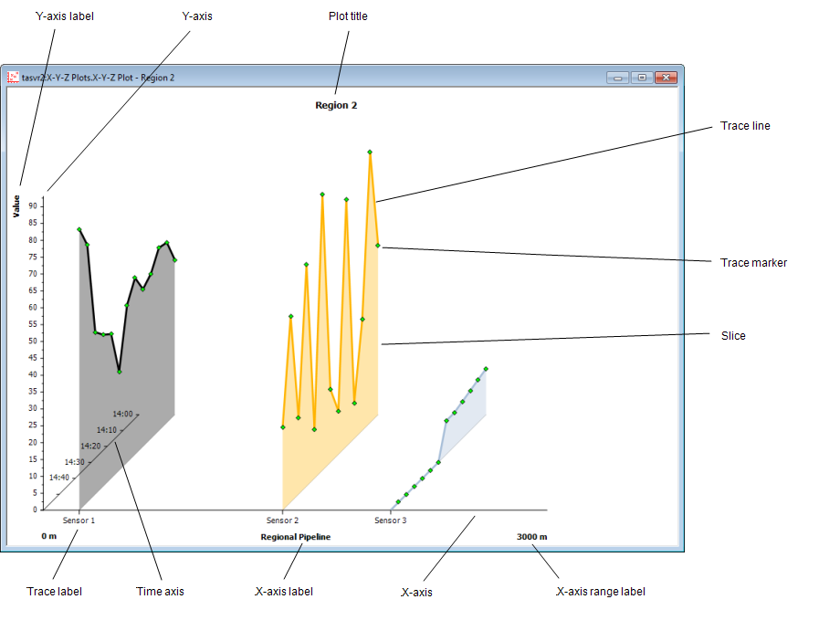Click the 'Trace line' callout label box

[x=775, y=136]
